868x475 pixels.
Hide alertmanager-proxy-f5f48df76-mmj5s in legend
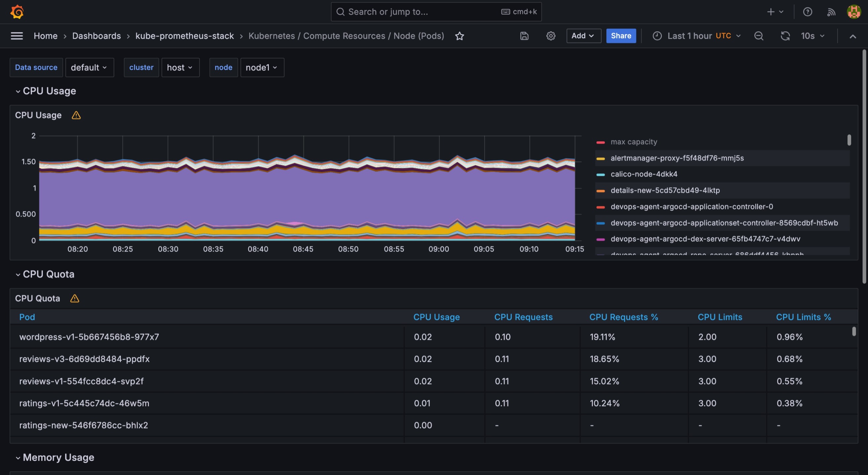point(677,158)
